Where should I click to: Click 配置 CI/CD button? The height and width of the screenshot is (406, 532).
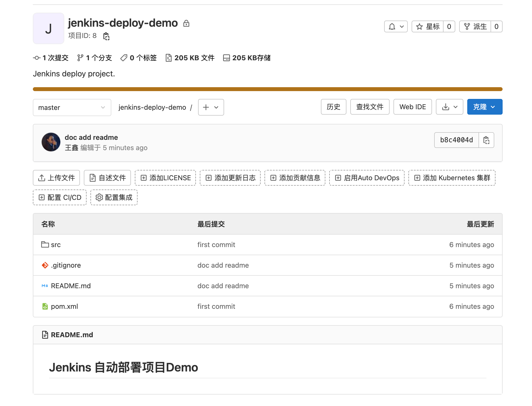coord(60,197)
